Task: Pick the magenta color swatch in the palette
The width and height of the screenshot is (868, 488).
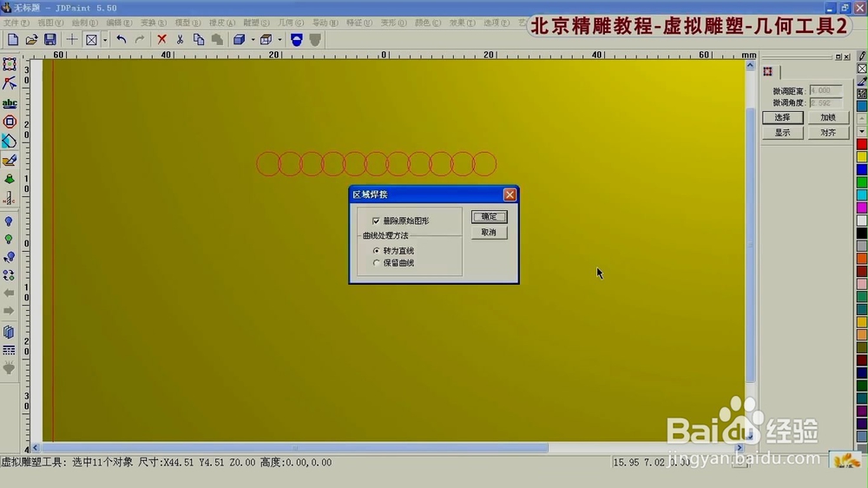Action: (x=862, y=208)
